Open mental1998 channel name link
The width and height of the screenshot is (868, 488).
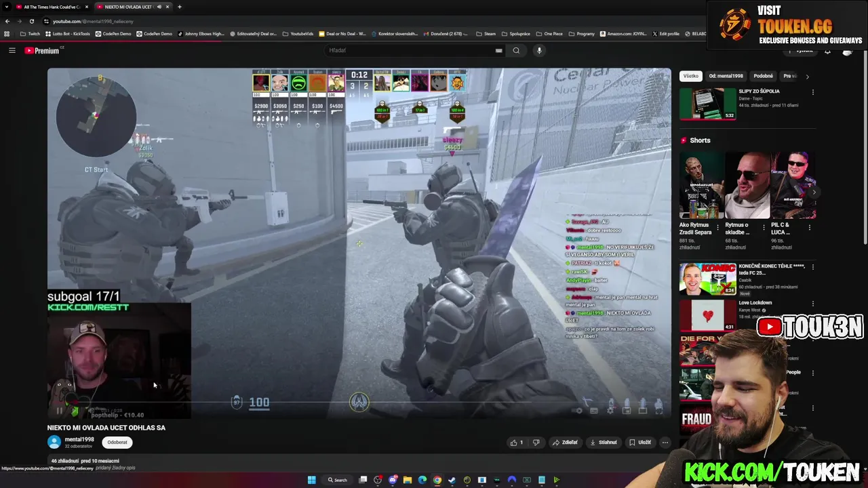coord(79,439)
